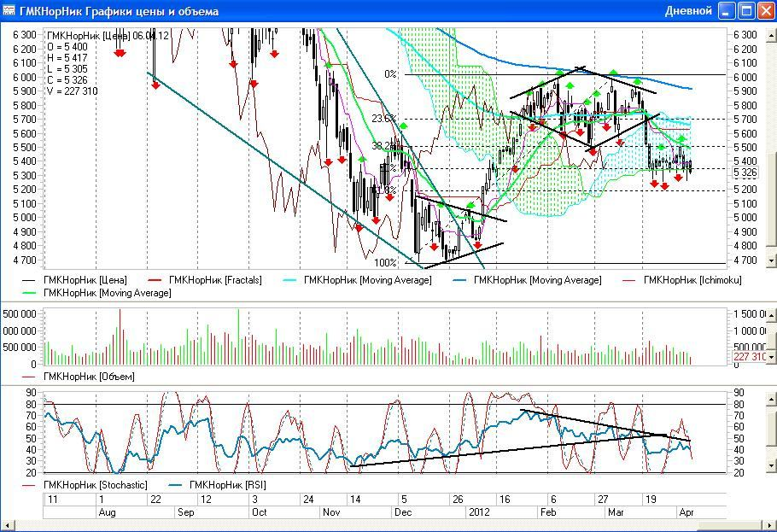Image resolution: width=777 pixels, height=532 pixels.
Task: Maximize the chart window
Action: 745,11
